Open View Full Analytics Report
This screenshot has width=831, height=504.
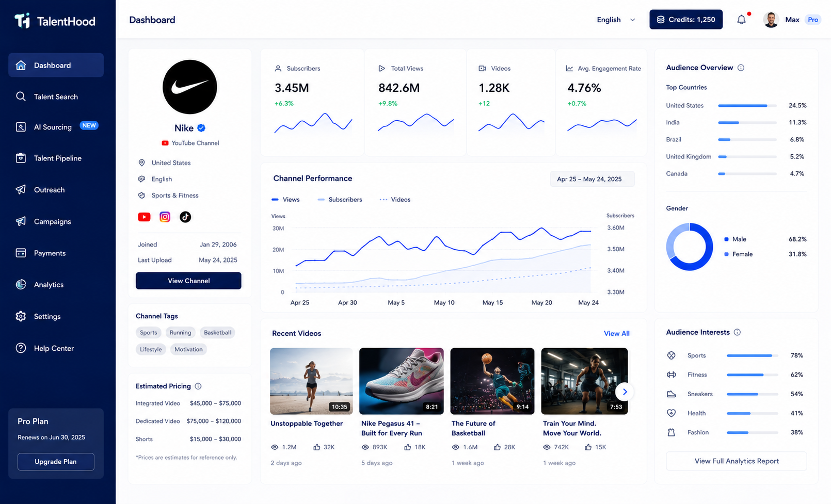click(737, 461)
